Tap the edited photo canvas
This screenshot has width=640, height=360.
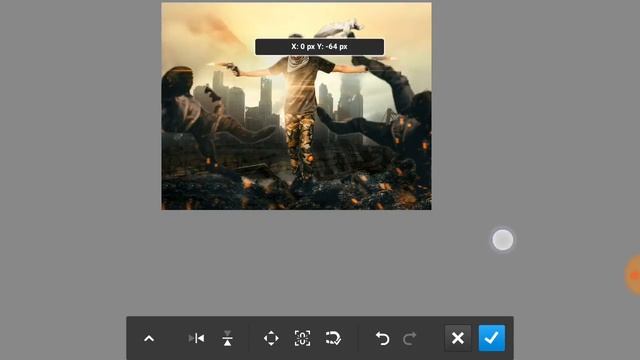pyautogui.click(x=296, y=106)
